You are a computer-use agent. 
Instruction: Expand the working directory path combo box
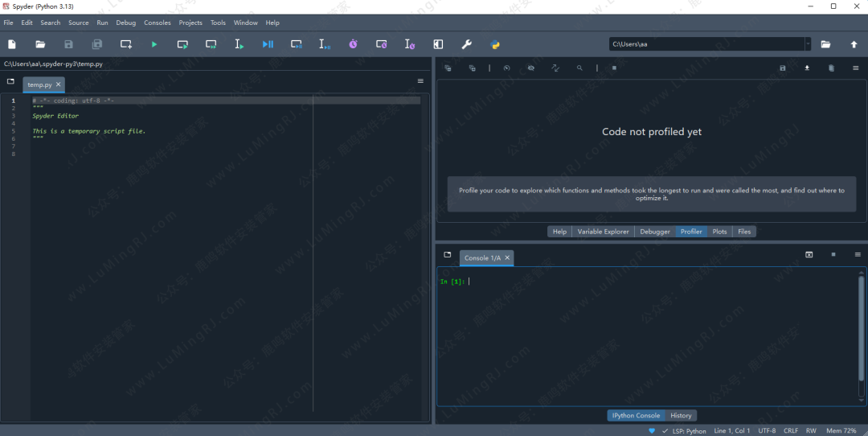[x=807, y=44]
